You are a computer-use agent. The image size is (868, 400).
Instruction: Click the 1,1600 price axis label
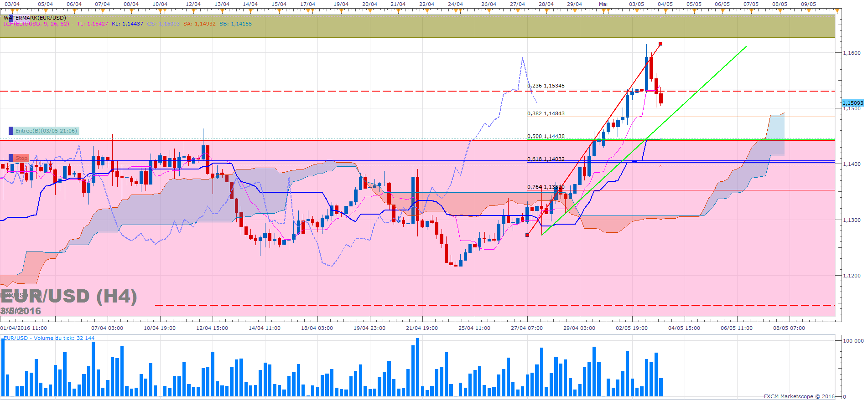coord(852,53)
